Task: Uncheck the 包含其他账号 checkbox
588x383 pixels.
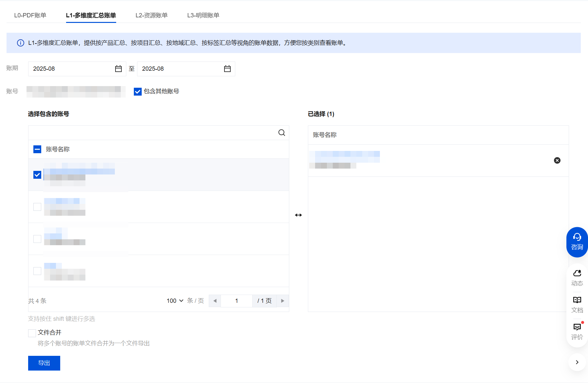Action: coord(138,92)
